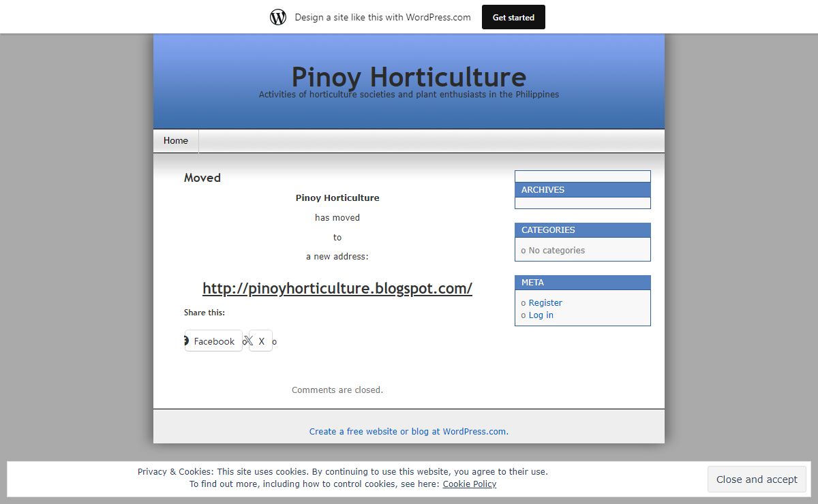Image resolution: width=818 pixels, height=504 pixels.
Task: Go to the Home menu tab
Action: 176,141
